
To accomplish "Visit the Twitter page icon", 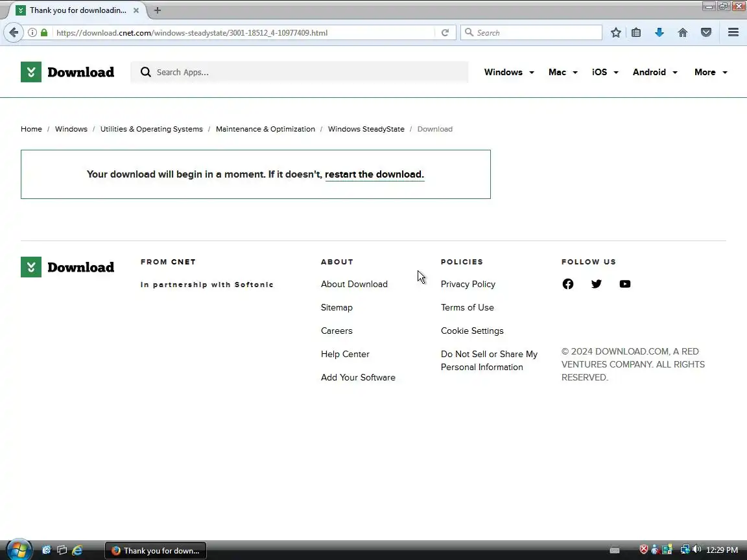I will pos(596,284).
